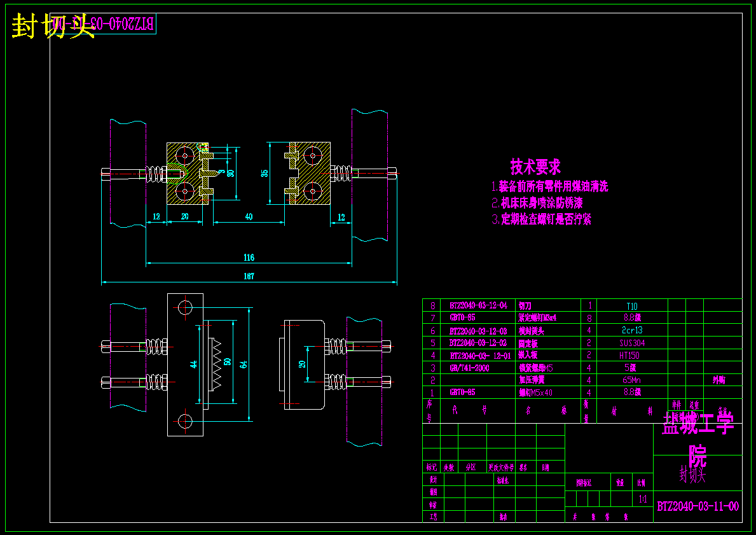Select the 50 dimension value

point(228,361)
